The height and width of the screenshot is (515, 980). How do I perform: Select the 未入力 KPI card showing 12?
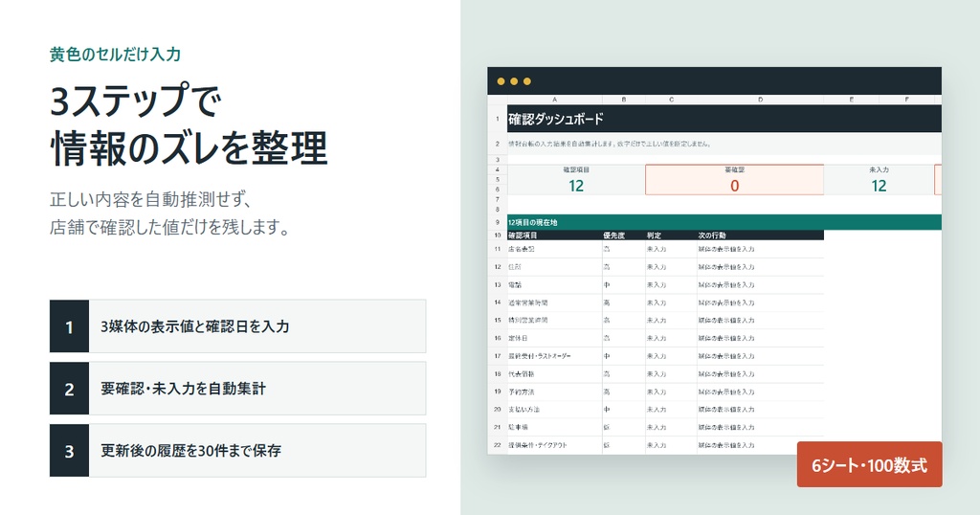[x=879, y=179]
